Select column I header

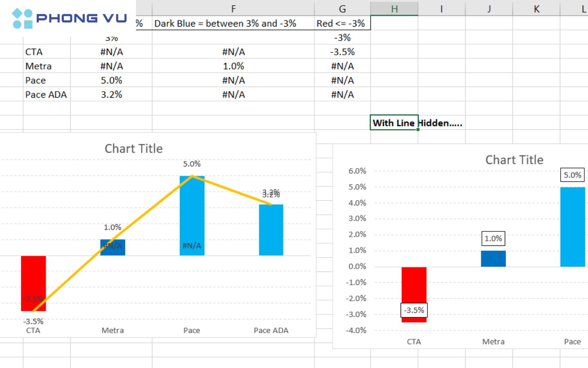click(x=441, y=9)
